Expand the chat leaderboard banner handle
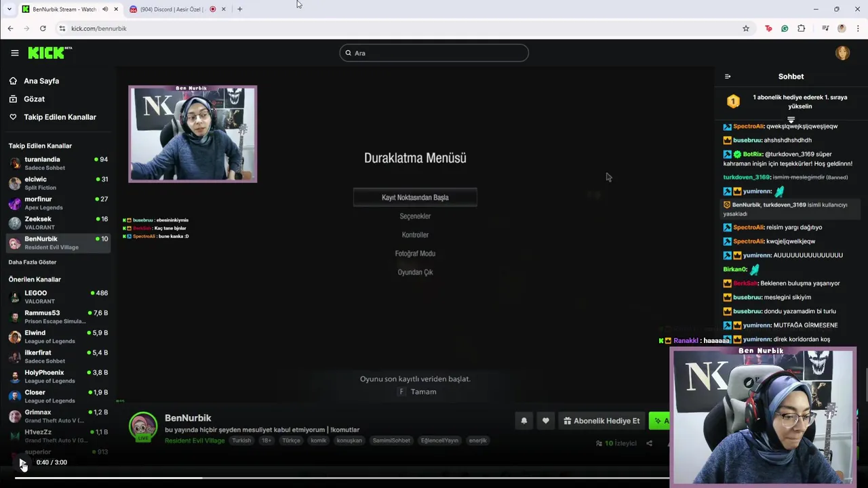This screenshot has width=868, height=488. tap(791, 119)
